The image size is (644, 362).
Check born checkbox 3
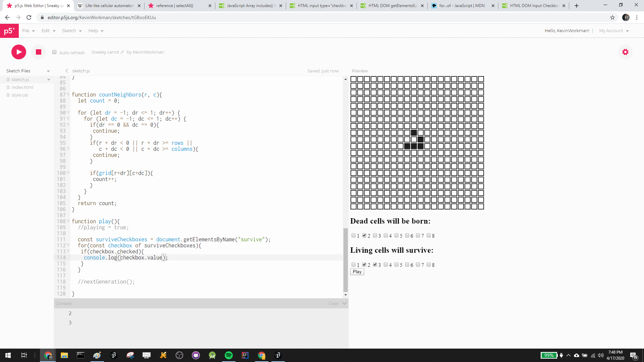coord(375,235)
